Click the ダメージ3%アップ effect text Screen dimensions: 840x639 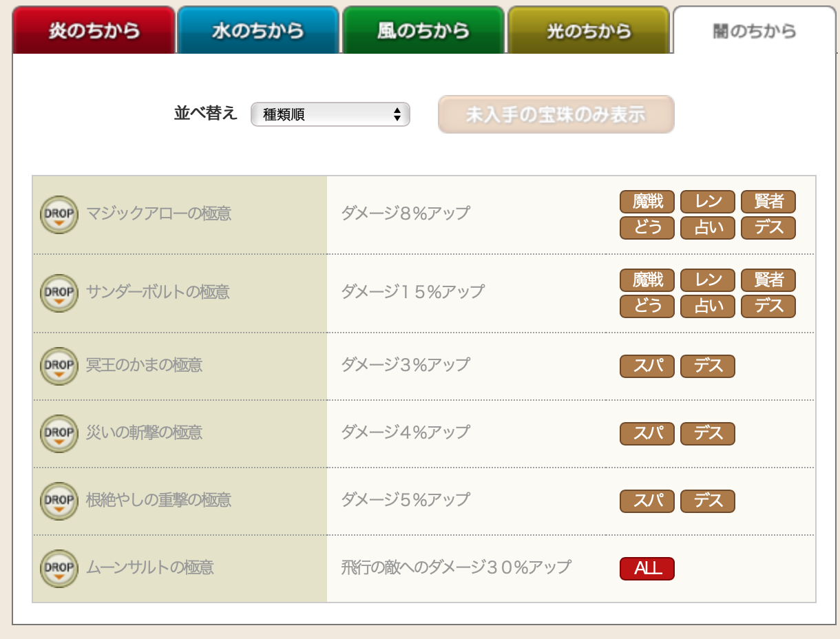[406, 365]
